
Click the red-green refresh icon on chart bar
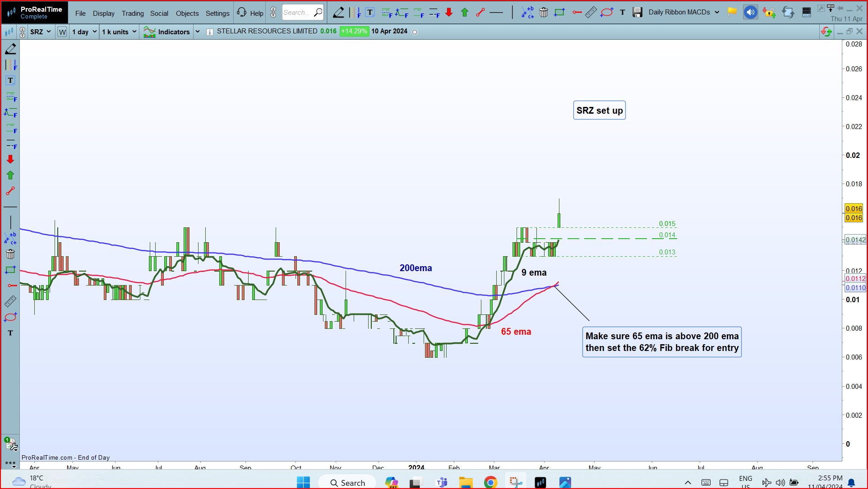(826, 32)
